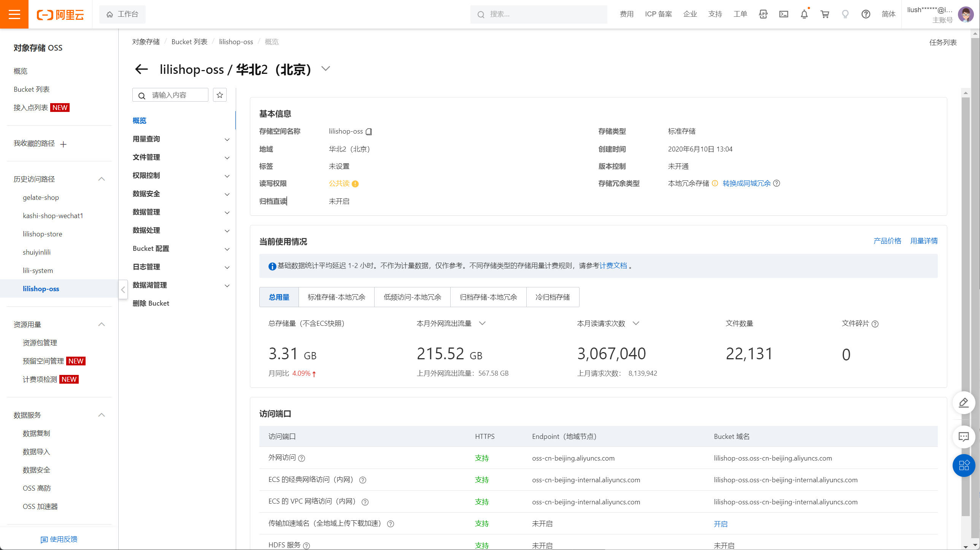Viewport: 980px width, 550px height.
Task: Click Bucket 列表 breadcrumb
Action: point(189,41)
